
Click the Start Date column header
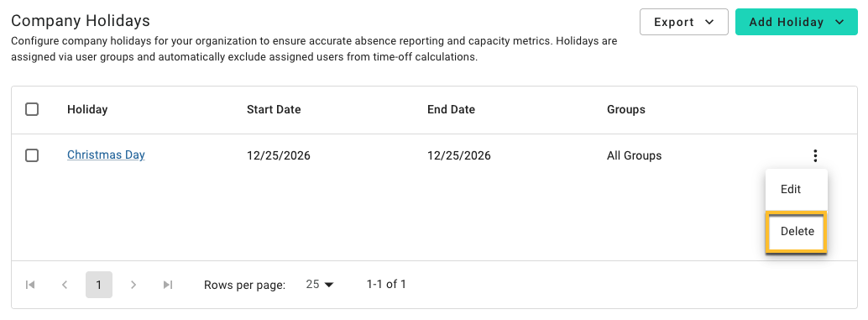click(274, 110)
